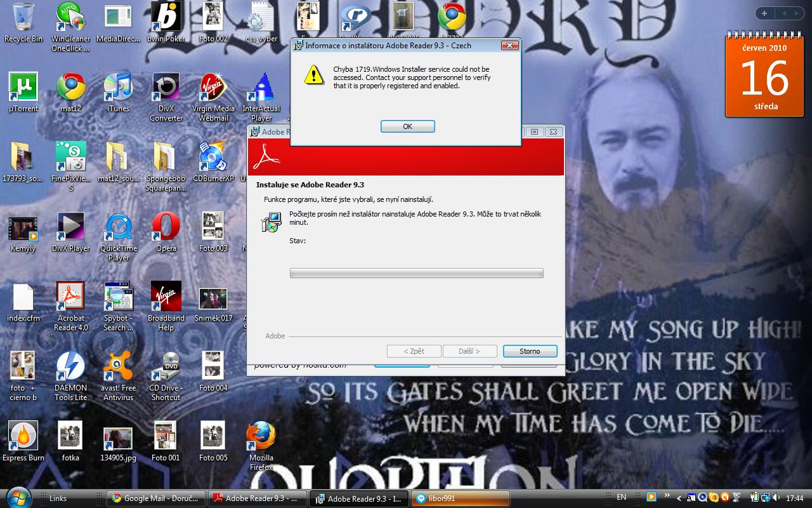Screen dimensions: 812x508
Task: Click the installer progress bar
Action: click(416, 273)
